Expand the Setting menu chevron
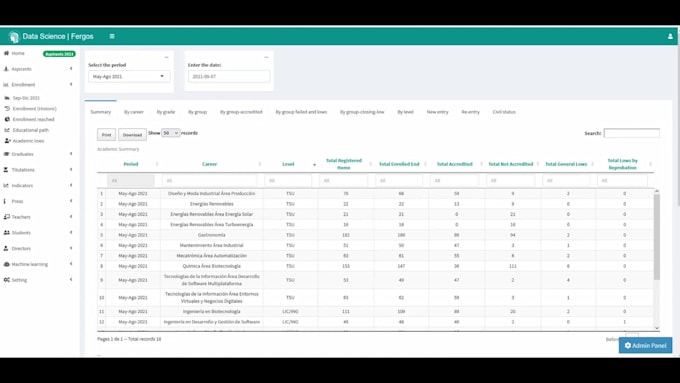 tap(71, 280)
